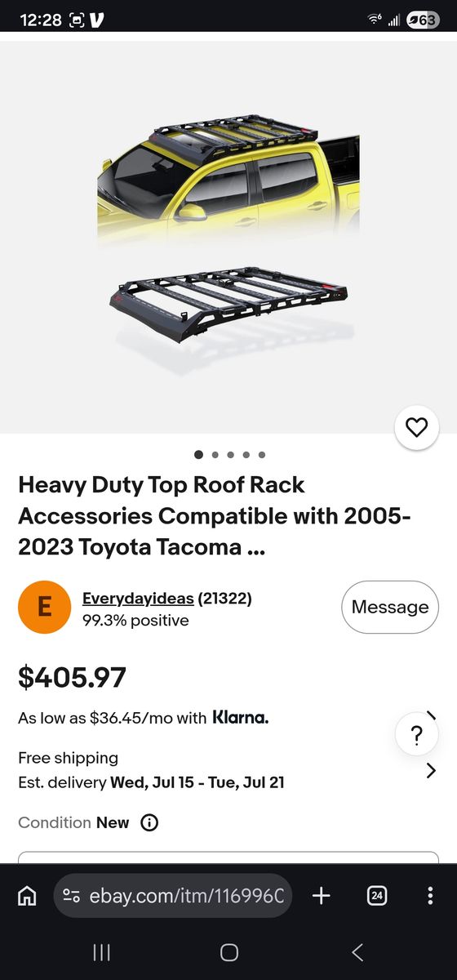Open Android recent apps button
Image resolution: width=457 pixels, height=980 pixels.
pos(101,951)
